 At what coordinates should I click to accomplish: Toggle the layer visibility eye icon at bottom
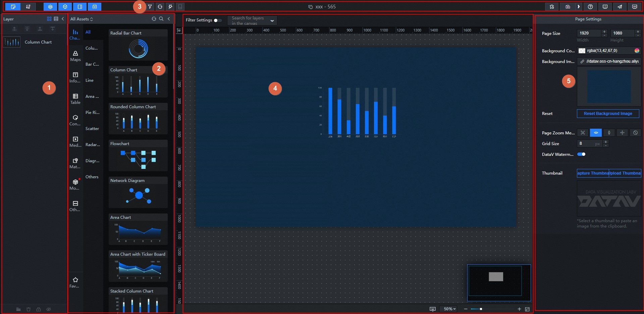coord(49,309)
